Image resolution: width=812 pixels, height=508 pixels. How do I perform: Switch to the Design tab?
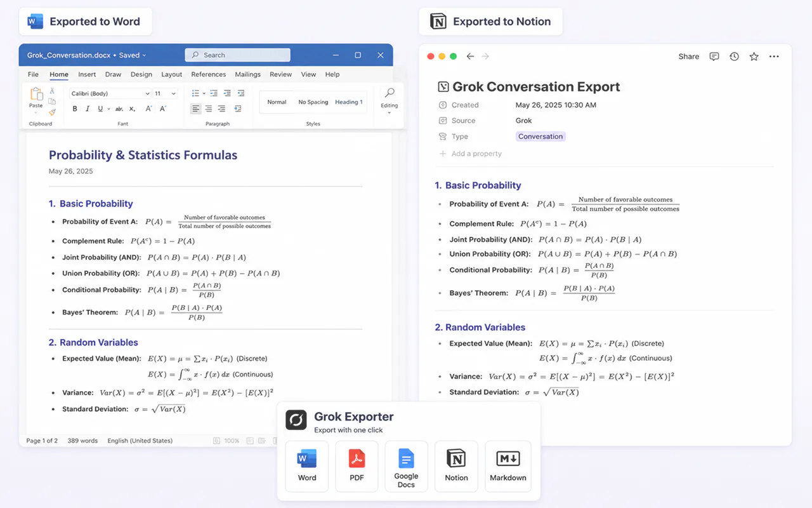[x=141, y=74]
